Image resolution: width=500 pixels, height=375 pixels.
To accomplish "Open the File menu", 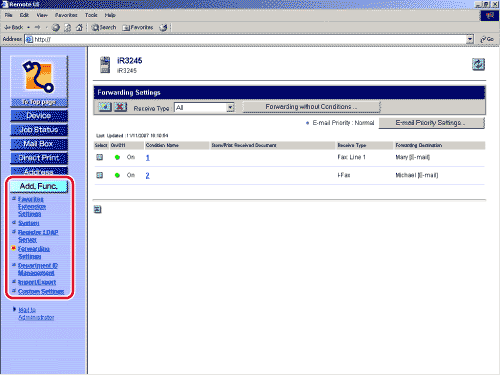I will (x=8, y=15).
